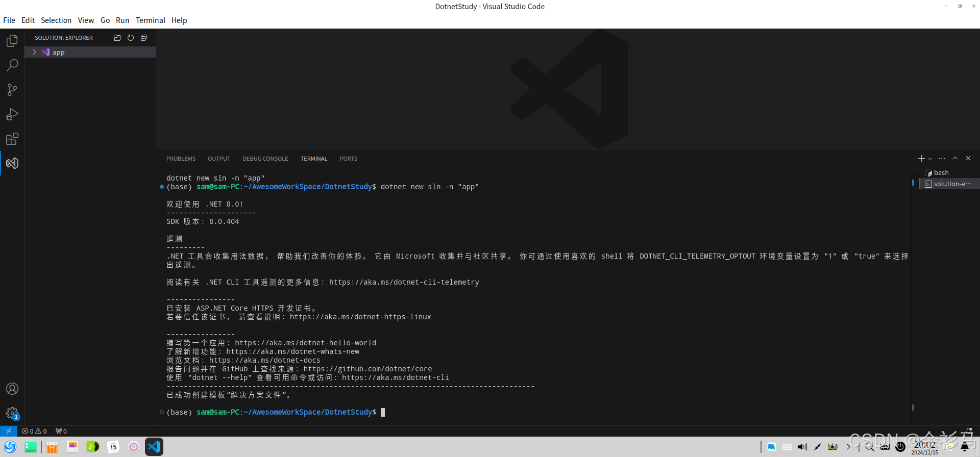This screenshot has width=980, height=457.
Task: Click the battery tray icon
Action: (x=833, y=447)
